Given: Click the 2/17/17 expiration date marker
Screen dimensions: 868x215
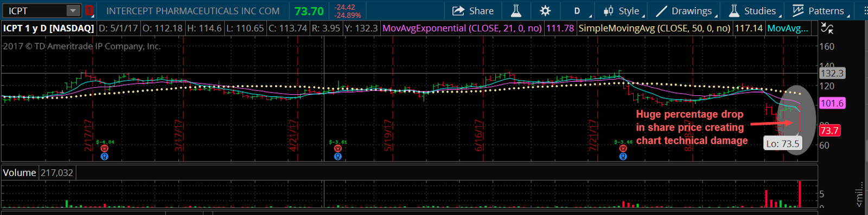Looking at the screenshot, I should [x=88, y=135].
